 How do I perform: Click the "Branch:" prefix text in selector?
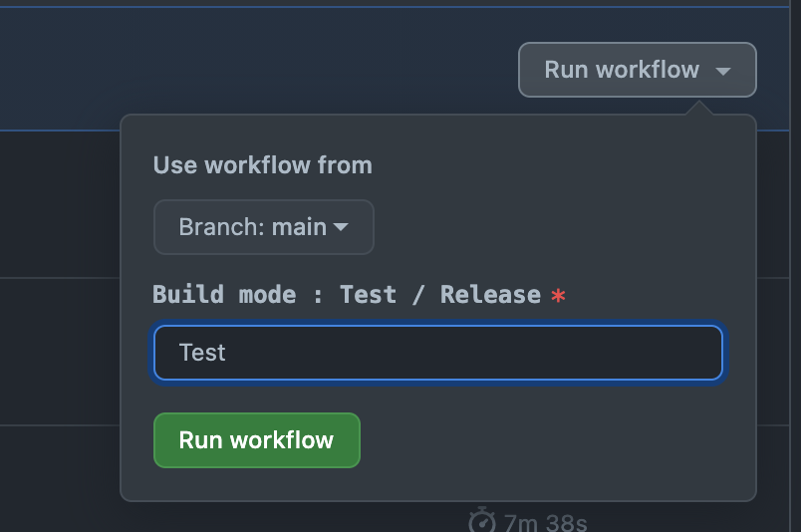pos(221,227)
